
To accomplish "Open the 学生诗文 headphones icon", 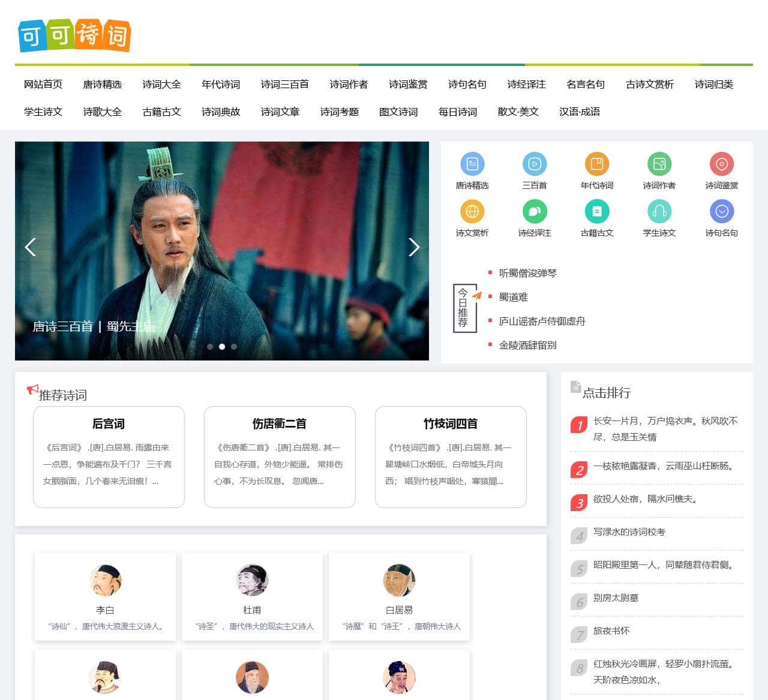I will point(659,211).
